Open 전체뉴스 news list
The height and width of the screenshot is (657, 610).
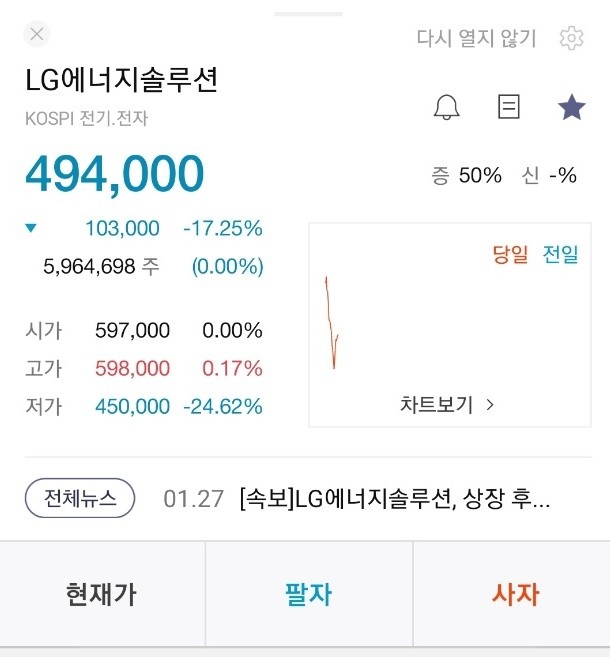(80, 497)
